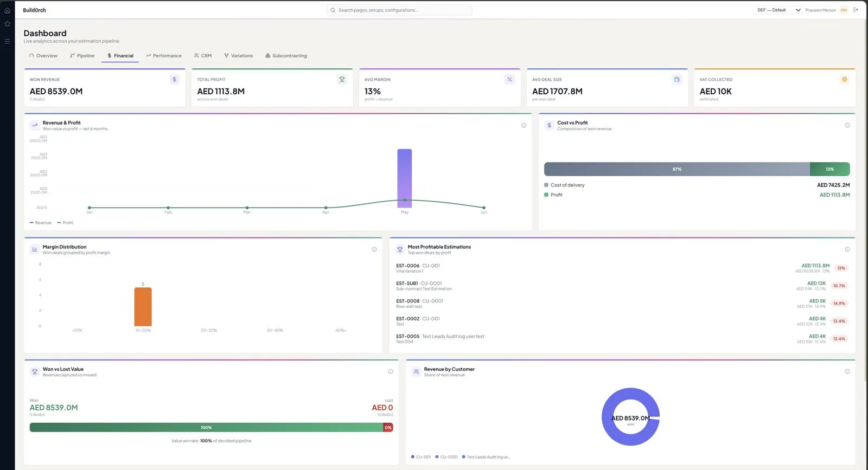This screenshot has height=470, width=868.
Task: Click the May data point on profit line
Action: coord(405,200)
